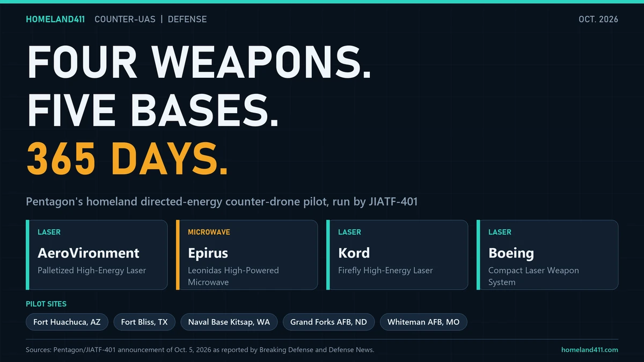
Task: Select the Naval Base Kitsap, WA chip
Action: pyautogui.click(x=229, y=322)
